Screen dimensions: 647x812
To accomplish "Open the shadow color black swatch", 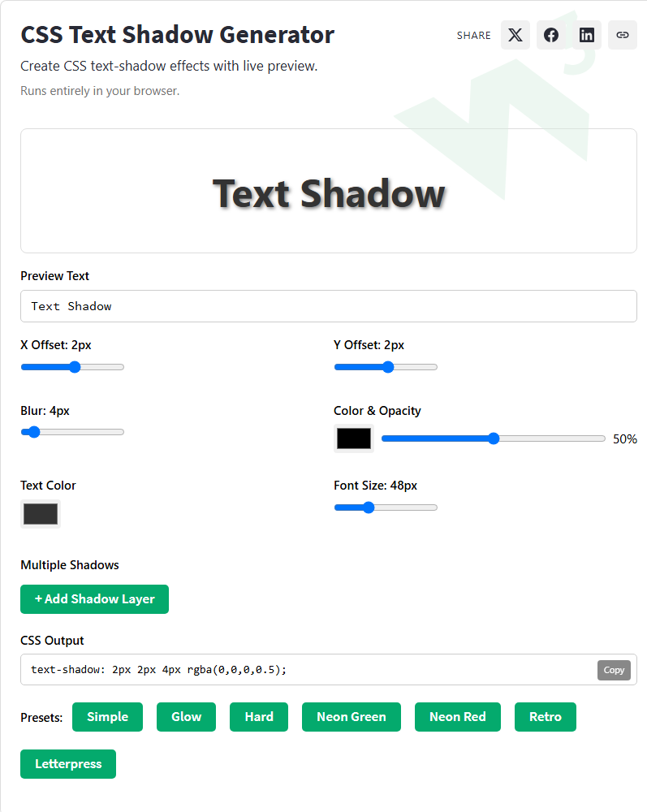I will [354, 438].
